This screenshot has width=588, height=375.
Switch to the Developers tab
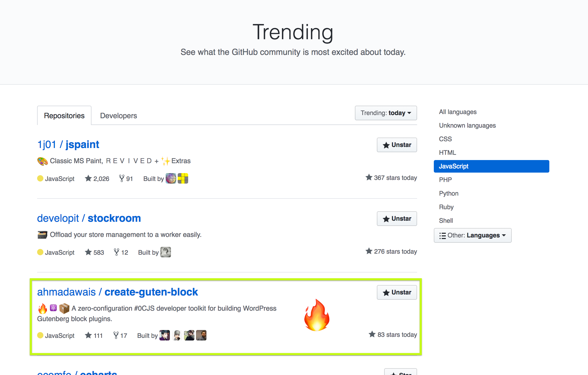(118, 116)
